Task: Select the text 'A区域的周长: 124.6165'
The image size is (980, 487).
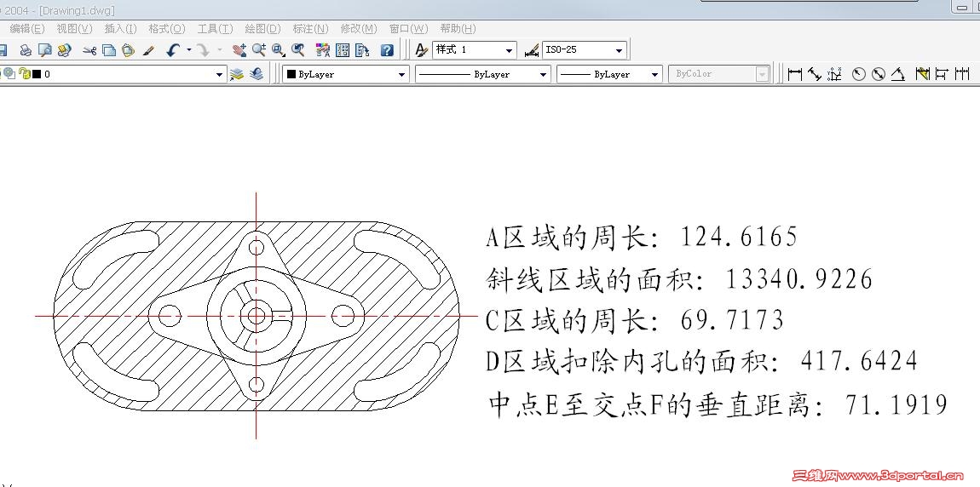Action: coord(642,238)
